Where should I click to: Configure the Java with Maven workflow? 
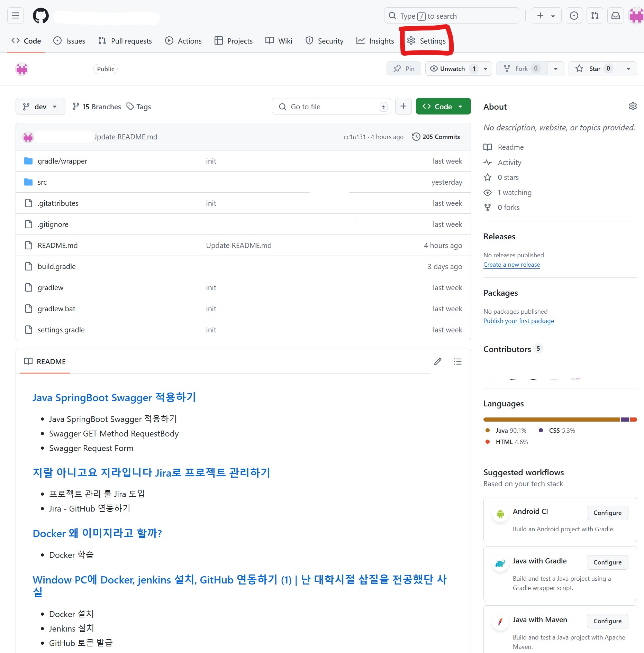coord(607,621)
